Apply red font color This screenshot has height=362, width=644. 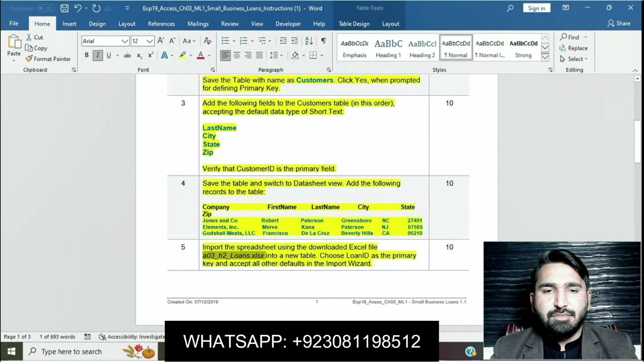tap(200, 55)
